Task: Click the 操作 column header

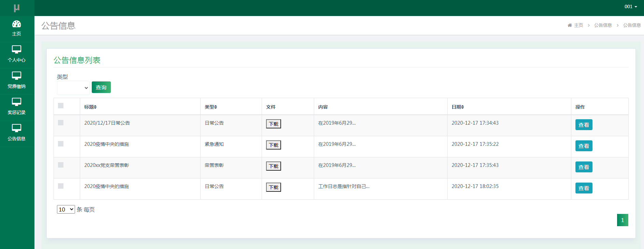Action: [580, 107]
